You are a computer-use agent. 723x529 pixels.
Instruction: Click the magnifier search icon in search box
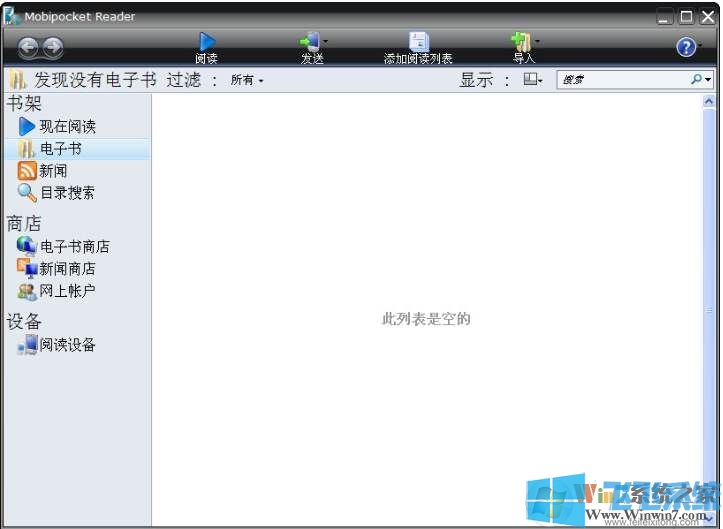click(696, 79)
